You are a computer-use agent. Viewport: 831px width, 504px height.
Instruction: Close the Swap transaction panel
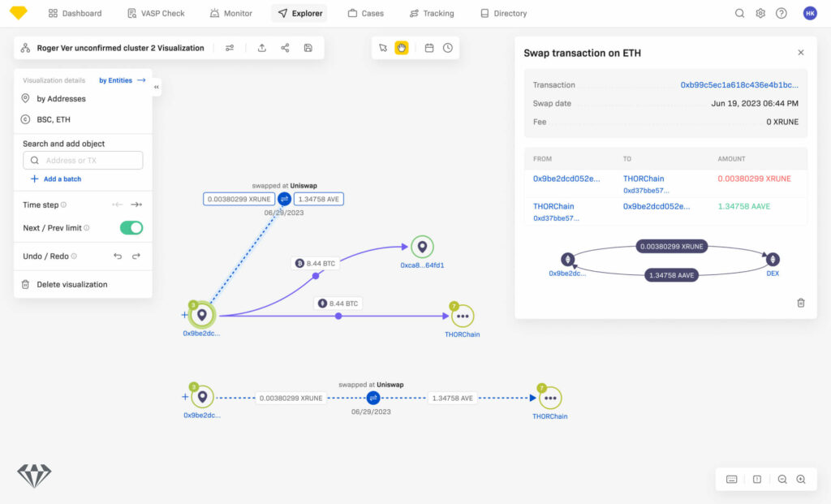pyautogui.click(x=801, y=53)
